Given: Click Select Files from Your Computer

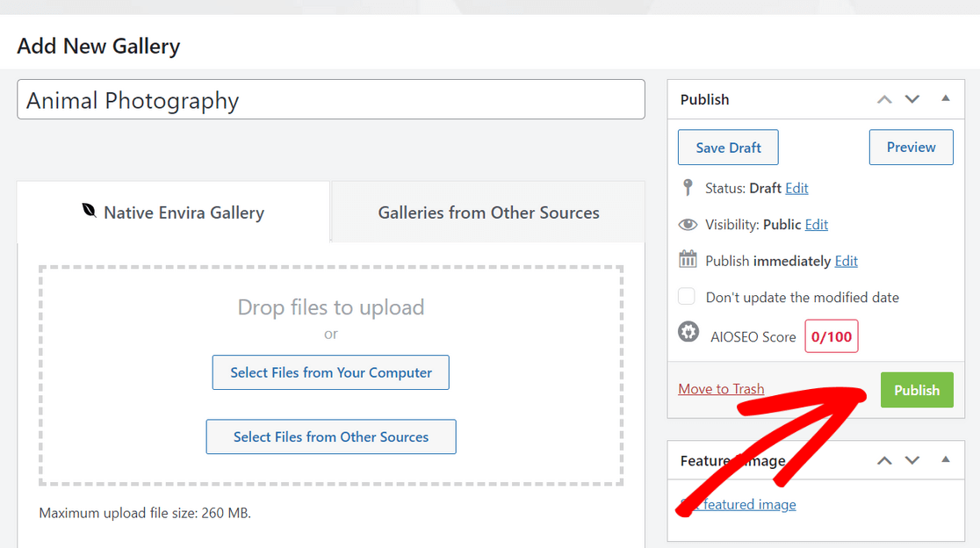Looking at the screenshot, I should (331, 372).
